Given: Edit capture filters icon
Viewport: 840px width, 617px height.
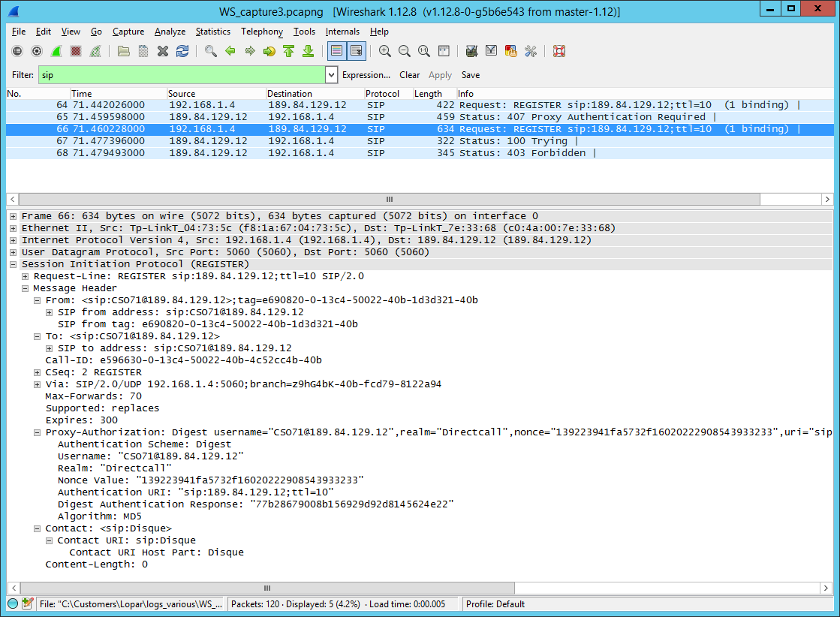Looking at the screenshot, I should click(x=471, y=51).
